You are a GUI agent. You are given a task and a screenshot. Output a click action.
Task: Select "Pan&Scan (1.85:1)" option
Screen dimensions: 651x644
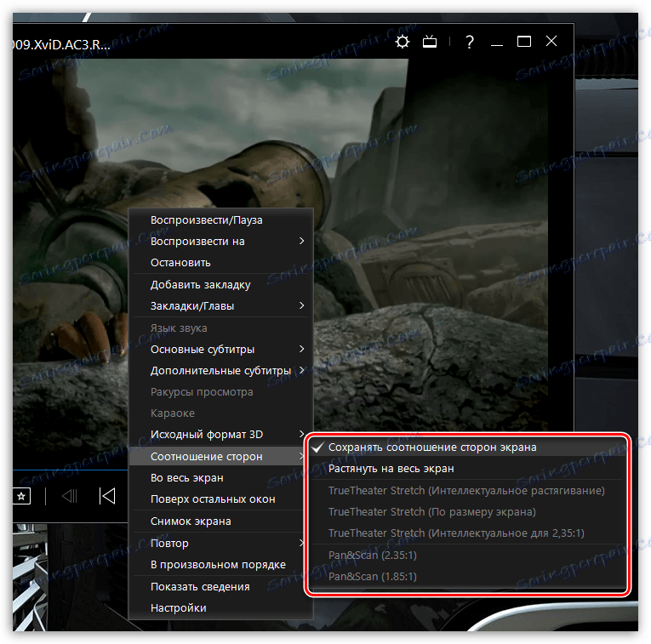tap(467, 576)
